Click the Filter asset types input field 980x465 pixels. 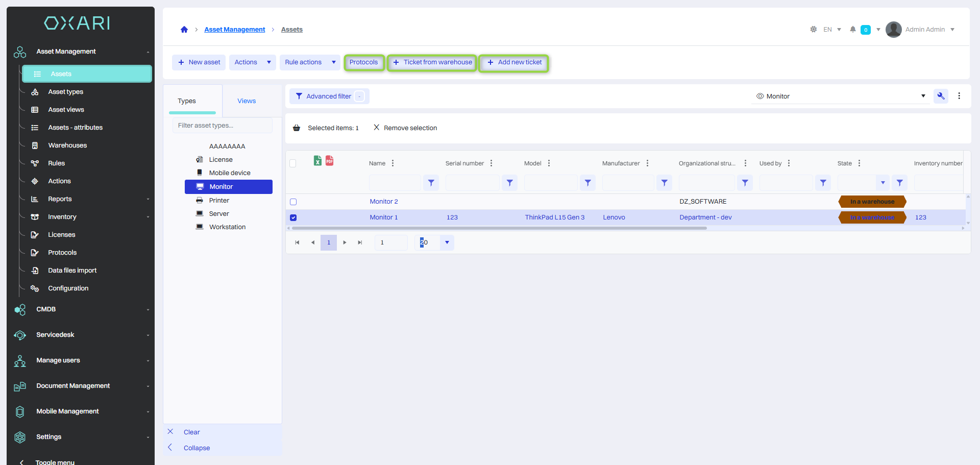click(x=222, y=126)
